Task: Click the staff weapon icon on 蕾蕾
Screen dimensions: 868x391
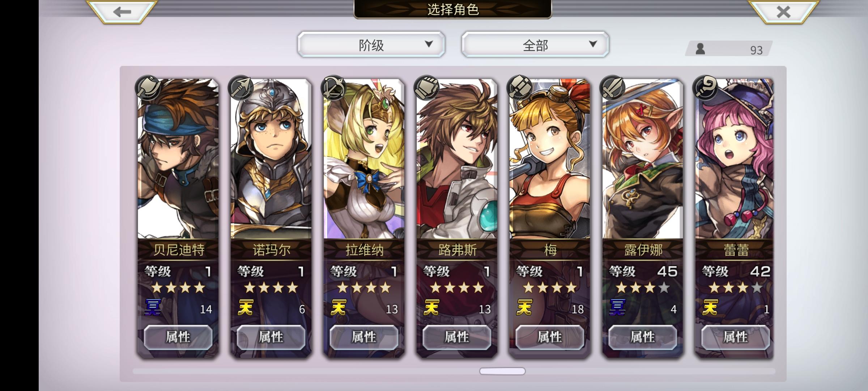Action: (706, 88)
